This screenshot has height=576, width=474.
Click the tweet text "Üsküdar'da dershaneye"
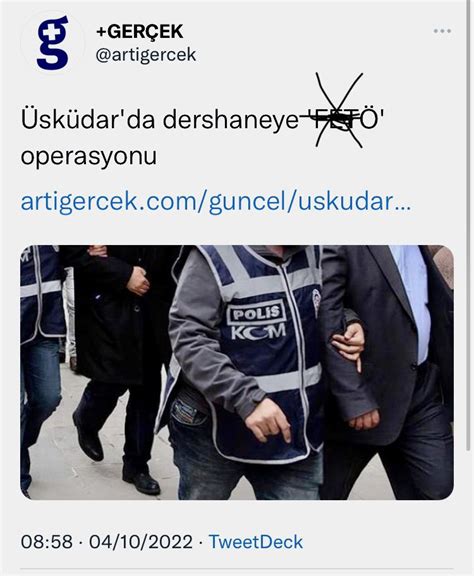coord(159,120)
